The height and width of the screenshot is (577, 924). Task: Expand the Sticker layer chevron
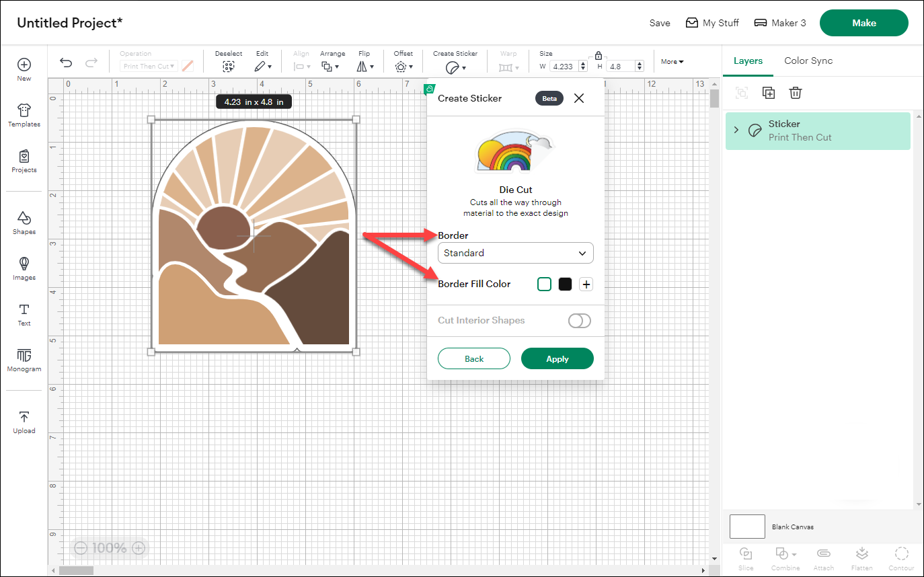click(x=736, y=130)
